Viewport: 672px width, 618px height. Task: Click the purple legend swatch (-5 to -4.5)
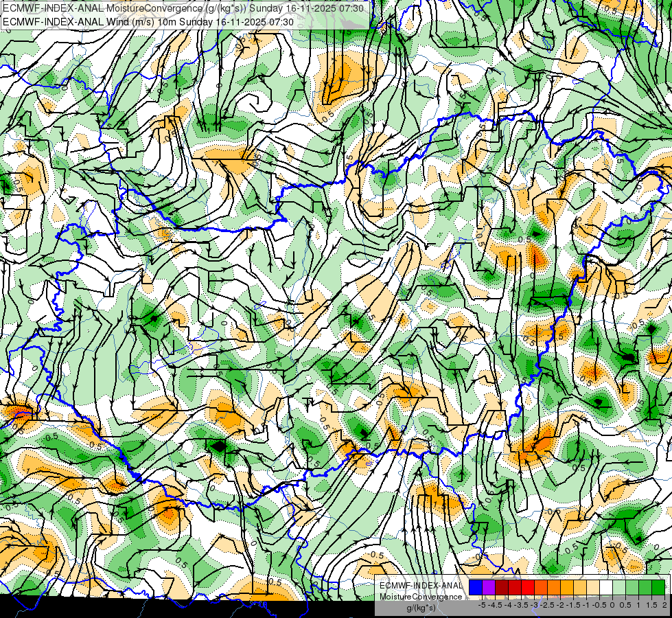pos(489,587)
